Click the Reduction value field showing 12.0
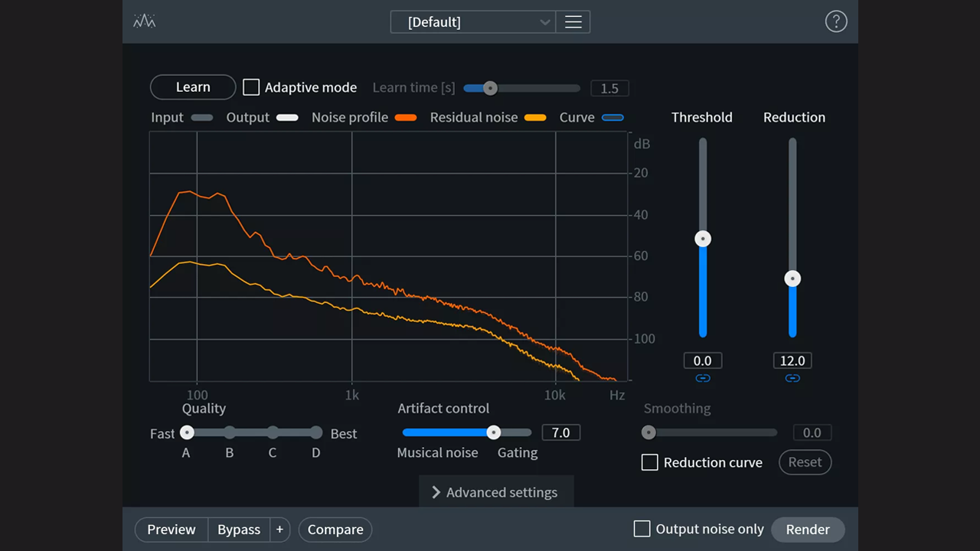 click(x=792, y=360)
